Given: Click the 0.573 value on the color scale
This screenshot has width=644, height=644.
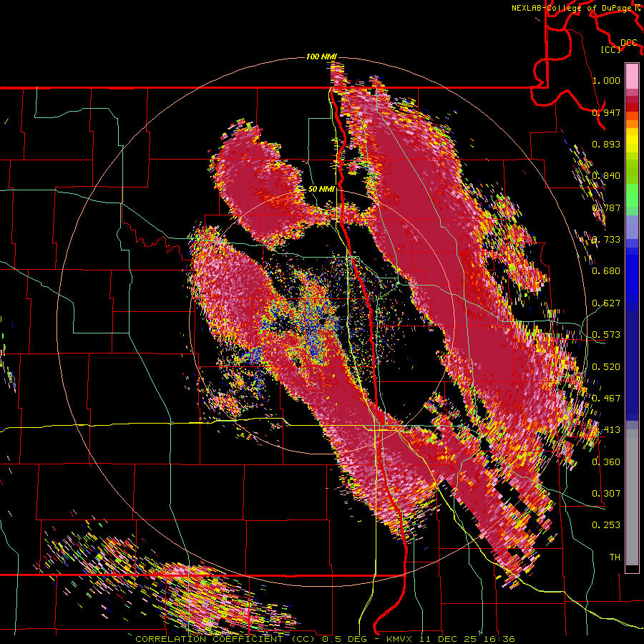Looking at the screenshot, I should [x=606, y=335].
